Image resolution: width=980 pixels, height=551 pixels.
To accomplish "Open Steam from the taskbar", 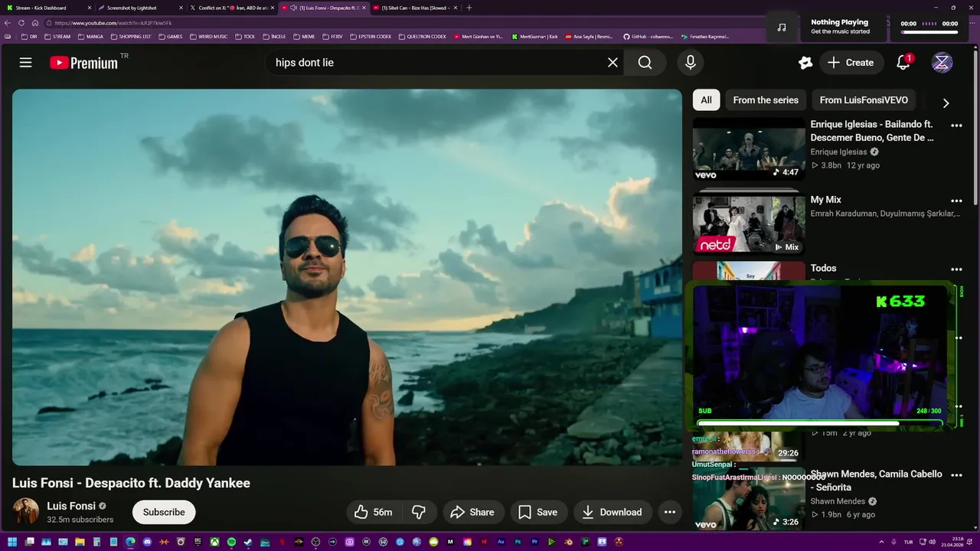I will [x=248, y=542].
